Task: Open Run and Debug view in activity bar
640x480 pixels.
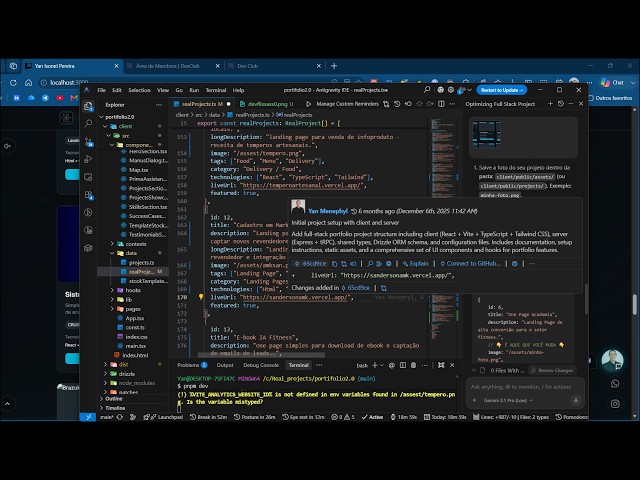Action: tap(88, 159)
